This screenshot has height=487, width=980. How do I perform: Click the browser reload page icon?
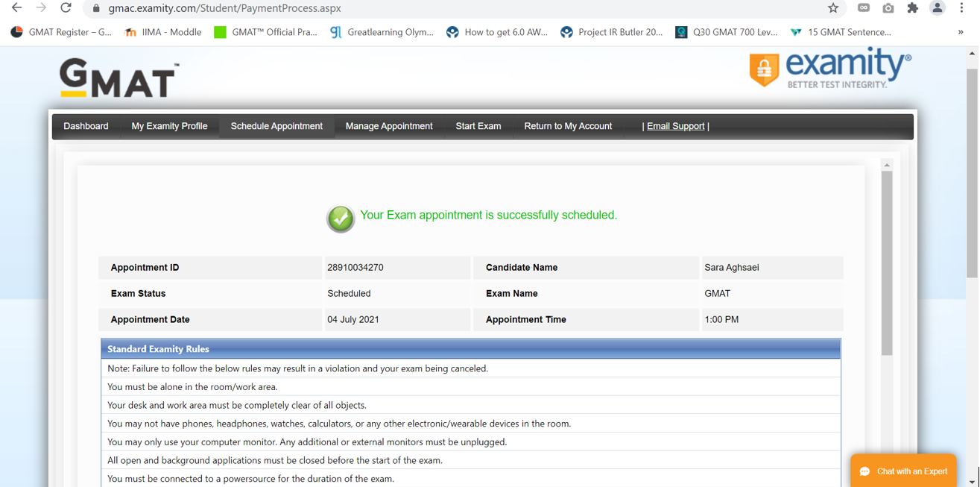66,8
